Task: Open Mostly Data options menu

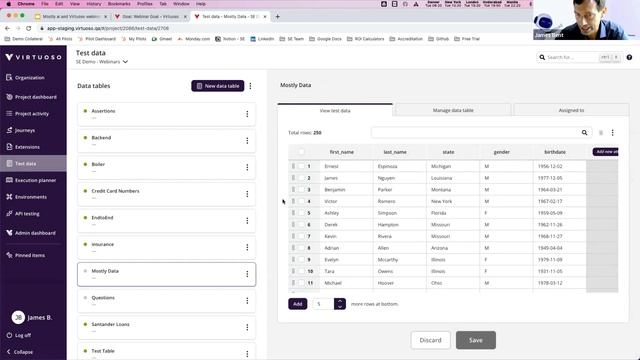Action: (247, 274)
